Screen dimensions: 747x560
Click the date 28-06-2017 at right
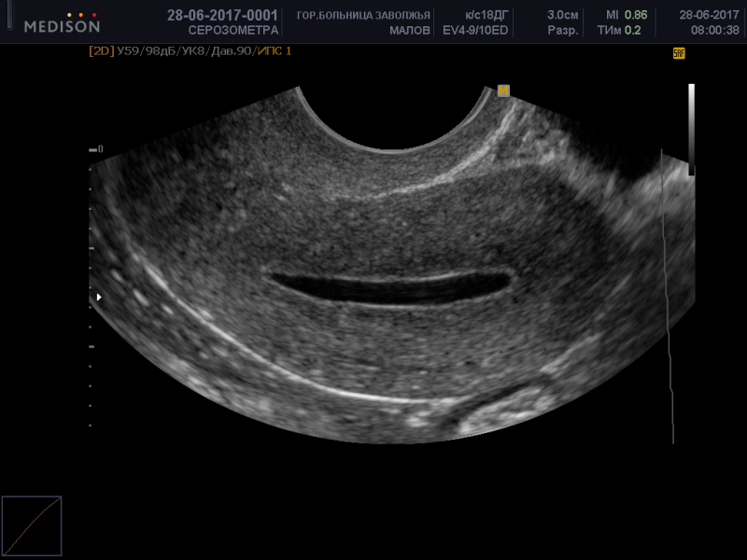tap(709, 15)
